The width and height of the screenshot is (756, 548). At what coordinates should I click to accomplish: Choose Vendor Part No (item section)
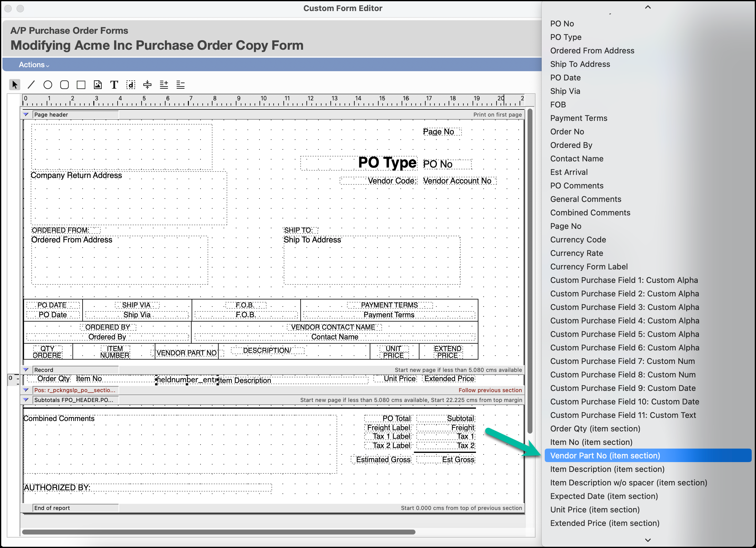tap(605, 455)
